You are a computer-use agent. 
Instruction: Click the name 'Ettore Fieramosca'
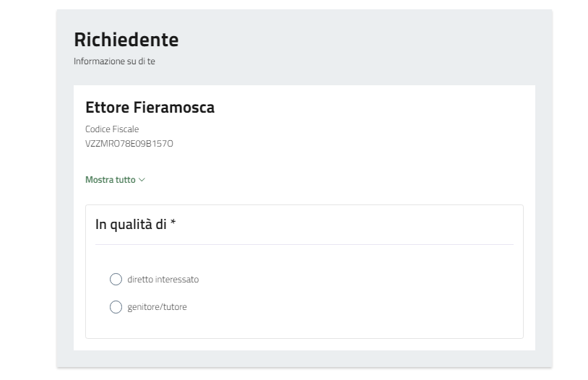(150, 108)
